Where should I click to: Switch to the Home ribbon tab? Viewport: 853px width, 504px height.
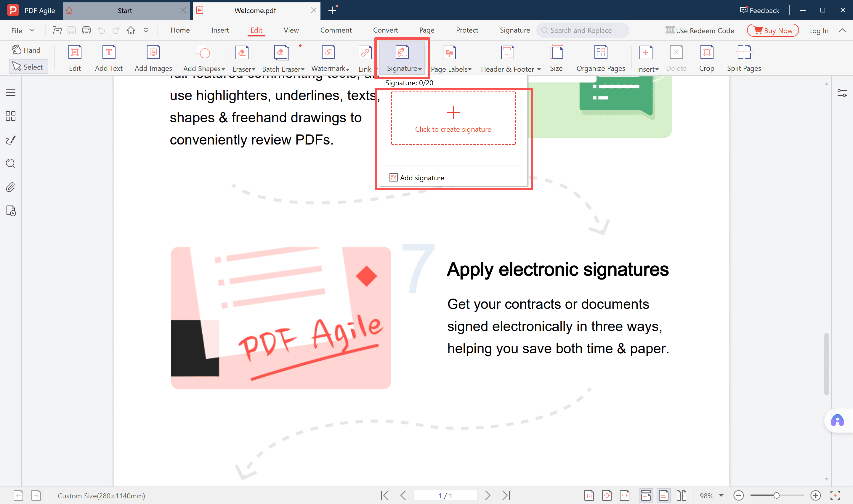180,30
